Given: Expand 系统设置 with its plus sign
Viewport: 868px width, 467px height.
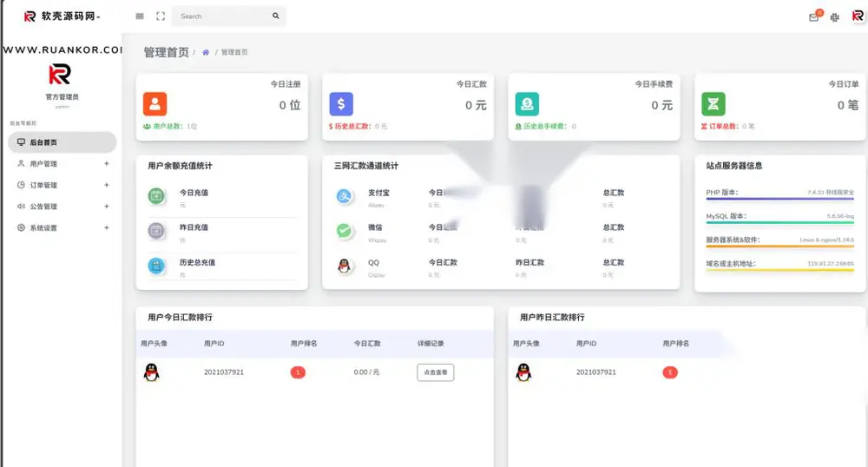Looking at the screenshot, I should point(106,227).
